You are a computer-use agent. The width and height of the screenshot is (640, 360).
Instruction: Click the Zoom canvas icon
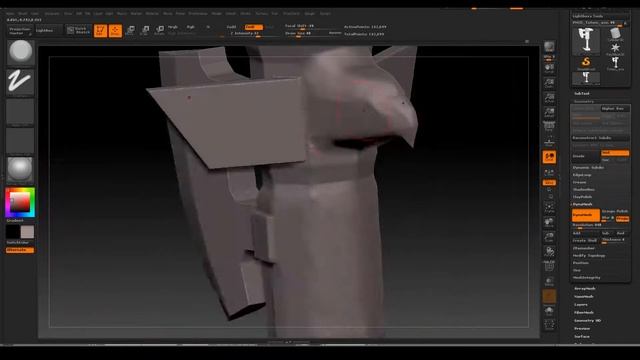549,83
